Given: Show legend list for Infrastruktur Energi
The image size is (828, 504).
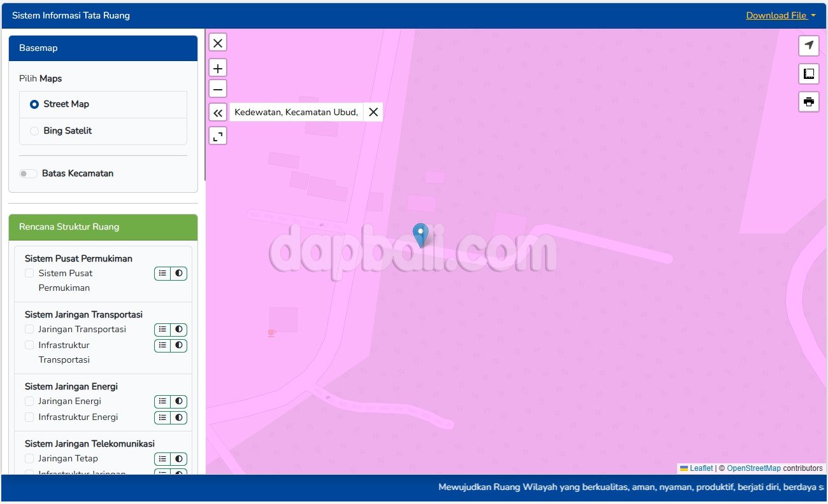Looking at the screenshot, I should click(x=162, y=417).
